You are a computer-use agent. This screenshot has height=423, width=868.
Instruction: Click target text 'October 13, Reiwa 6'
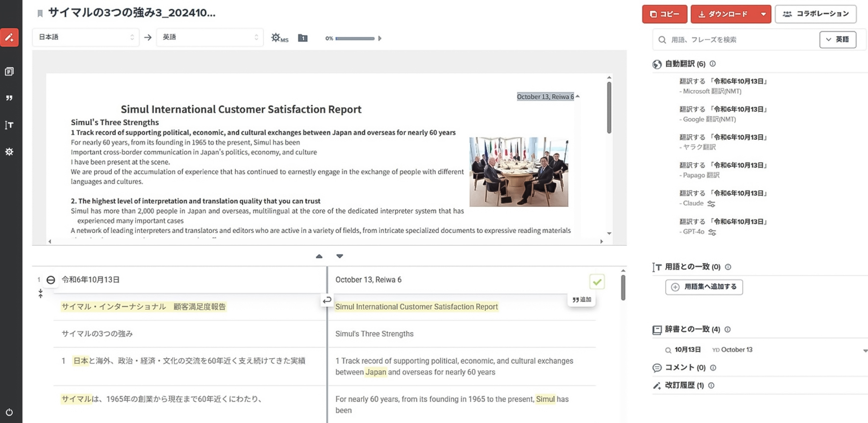point(368,280)
